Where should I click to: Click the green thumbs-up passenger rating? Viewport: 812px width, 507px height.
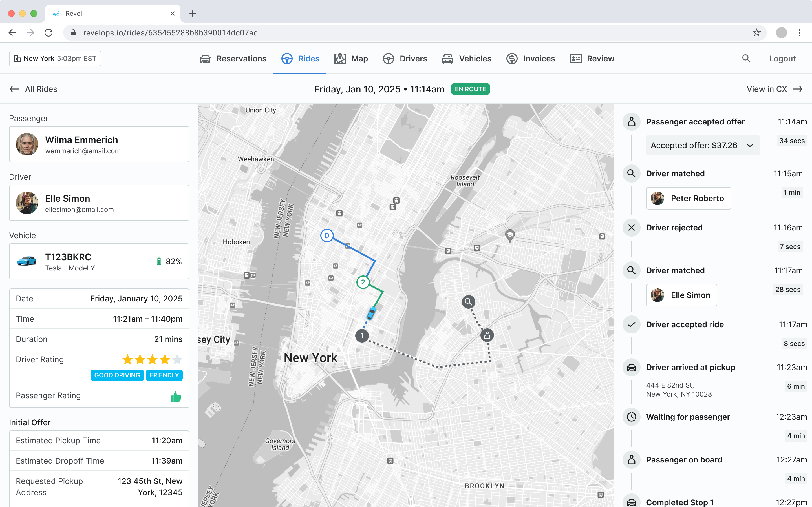click(x=176, y=397)
